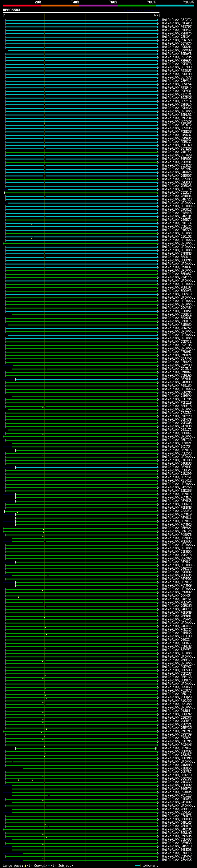The image size is (197, 868).
Task: Open hit UniRef100_A5C234
Action: click(x=177, y=118)
